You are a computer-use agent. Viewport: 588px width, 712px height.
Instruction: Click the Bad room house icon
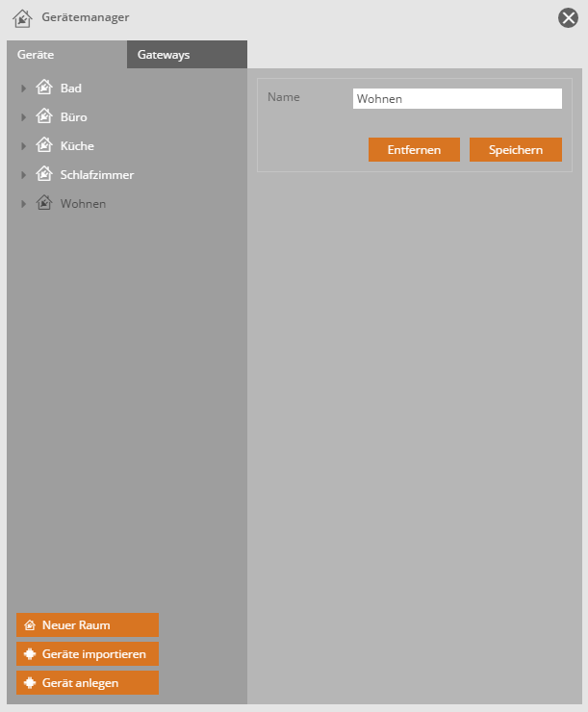tap(43, 88)
